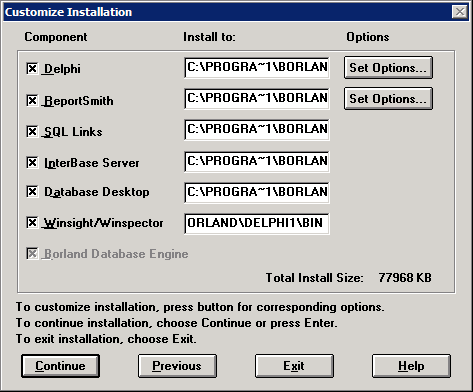The image size is (473, 392).
Task: Edit the InterBase Server install path field
Action: click(257, 162)
